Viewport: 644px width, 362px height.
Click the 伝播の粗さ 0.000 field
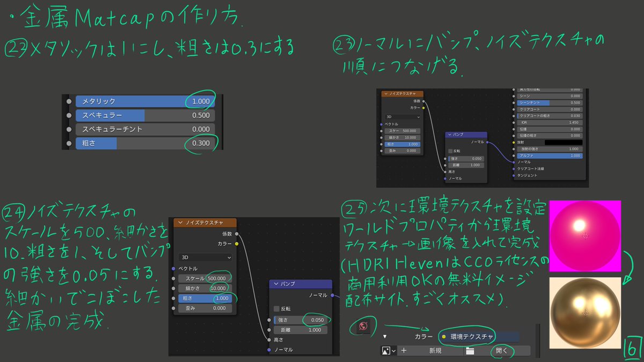point(550,136)
